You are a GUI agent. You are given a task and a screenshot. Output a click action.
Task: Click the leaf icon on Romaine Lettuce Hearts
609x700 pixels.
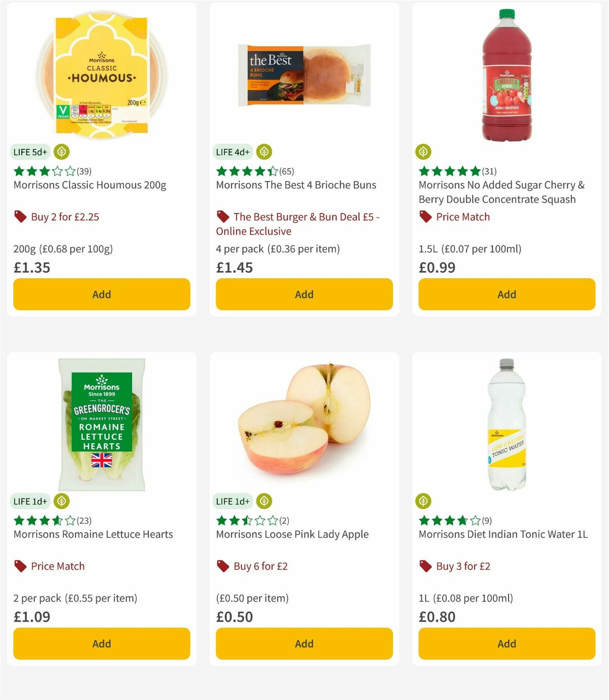click(x=62, y=501)
